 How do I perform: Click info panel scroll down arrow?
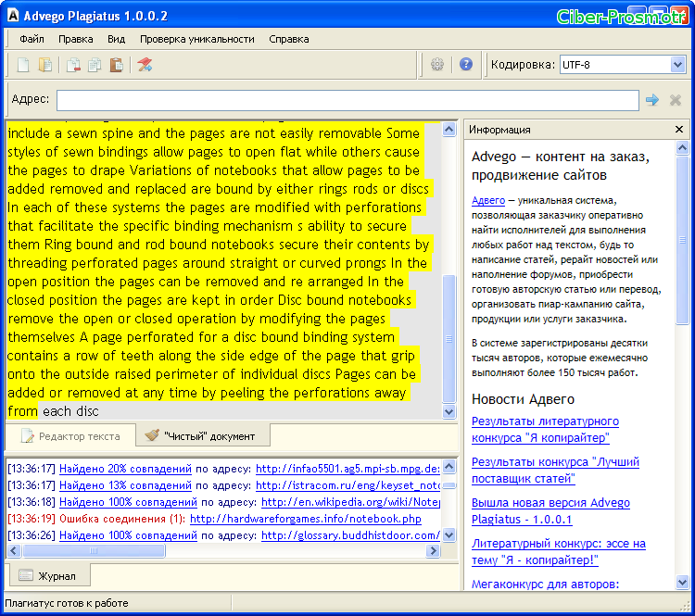click(x=683, y=582)
